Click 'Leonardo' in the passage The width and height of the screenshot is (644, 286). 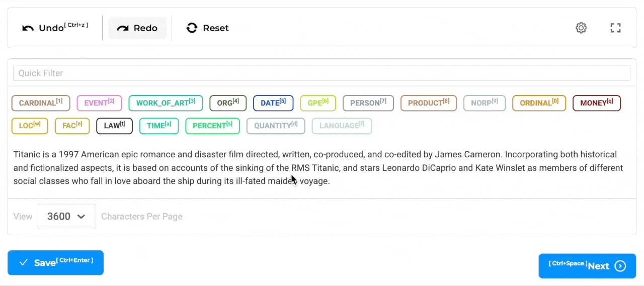pyautogui.click(x=401, y=168)
